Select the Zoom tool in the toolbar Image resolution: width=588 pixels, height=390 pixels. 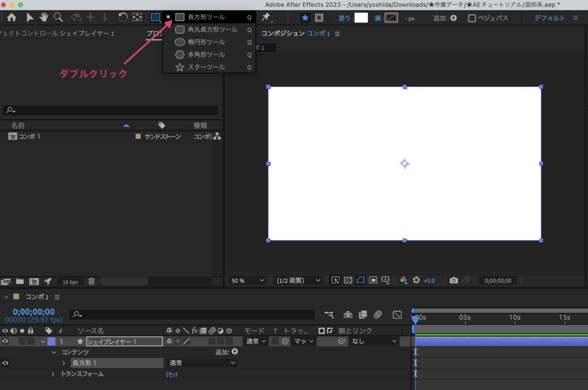click(x=58, y=17)
